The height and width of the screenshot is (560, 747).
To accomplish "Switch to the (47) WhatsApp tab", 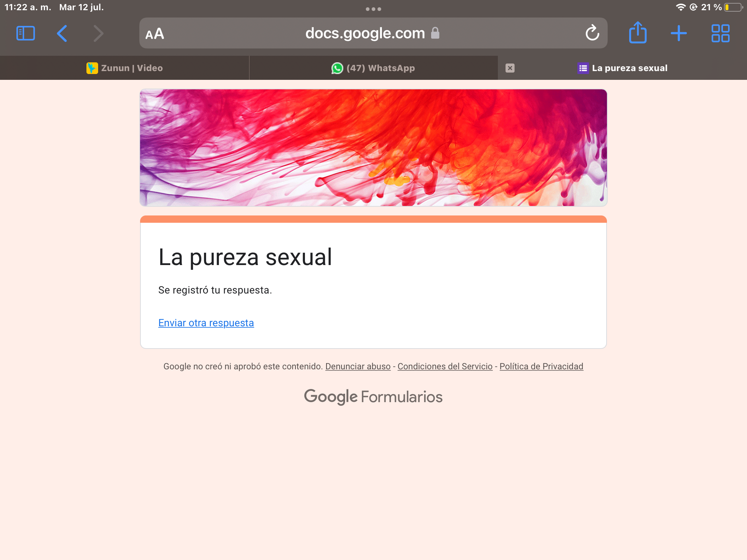I will click(x=373, y=68).
